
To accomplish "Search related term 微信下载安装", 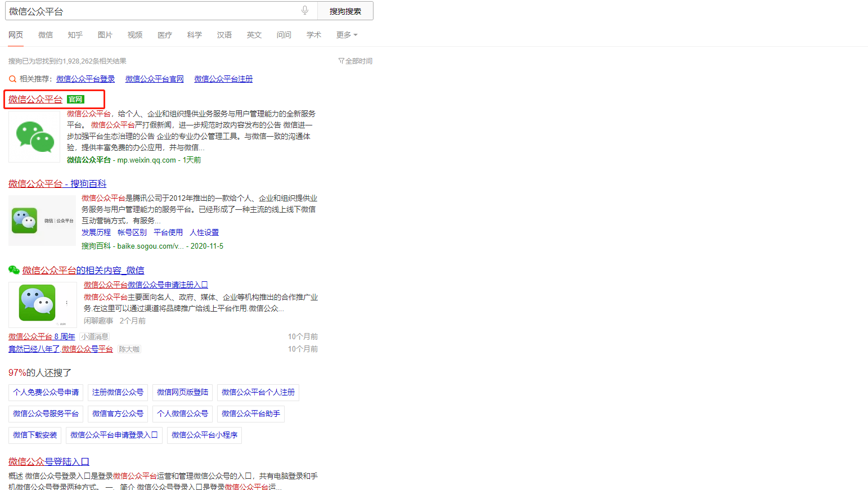I will click(35, 435).
